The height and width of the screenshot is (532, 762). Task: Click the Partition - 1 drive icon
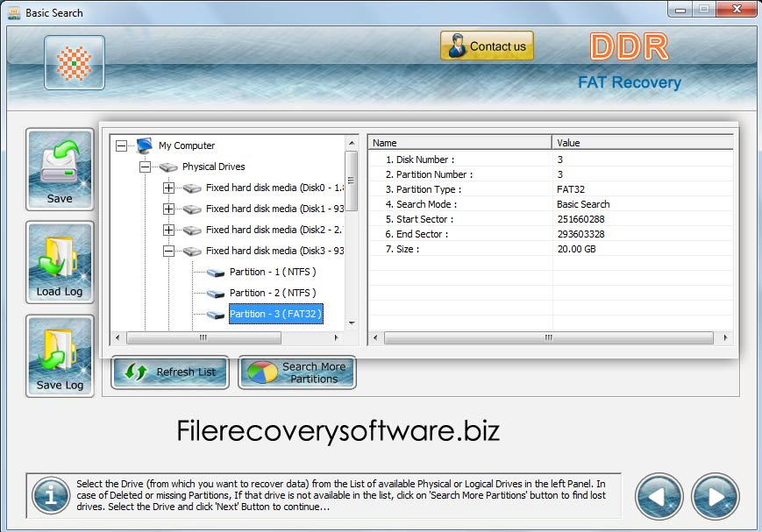click(216, 273)
